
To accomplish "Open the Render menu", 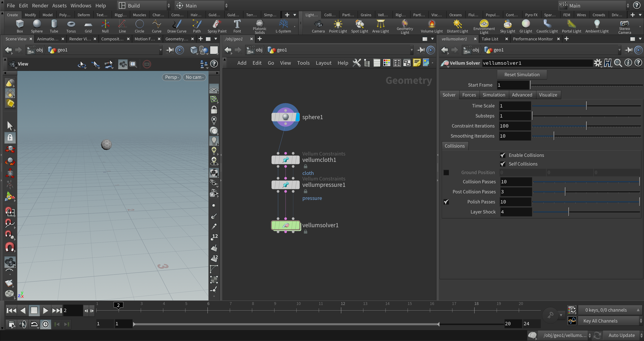I will pos(40,6).
